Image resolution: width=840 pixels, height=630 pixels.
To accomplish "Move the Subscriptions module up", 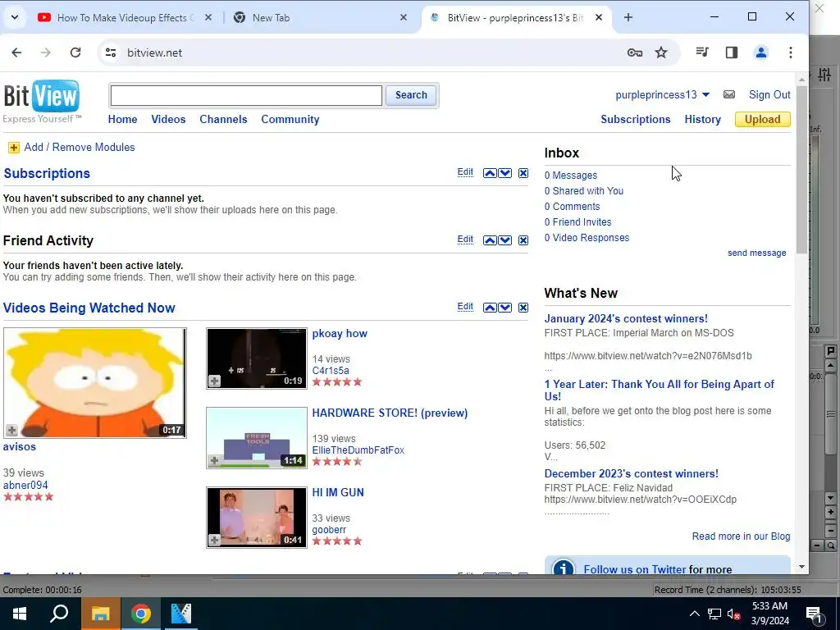I will 490,173.
